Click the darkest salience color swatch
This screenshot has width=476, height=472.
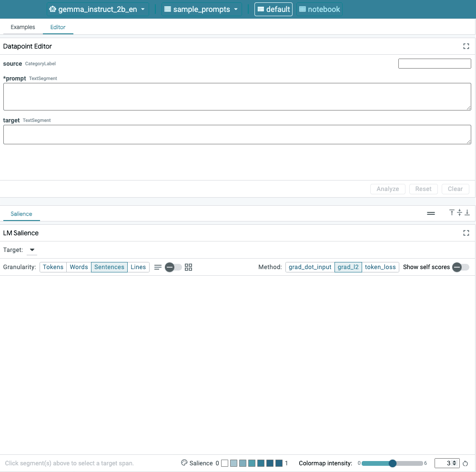pos(279,463)
